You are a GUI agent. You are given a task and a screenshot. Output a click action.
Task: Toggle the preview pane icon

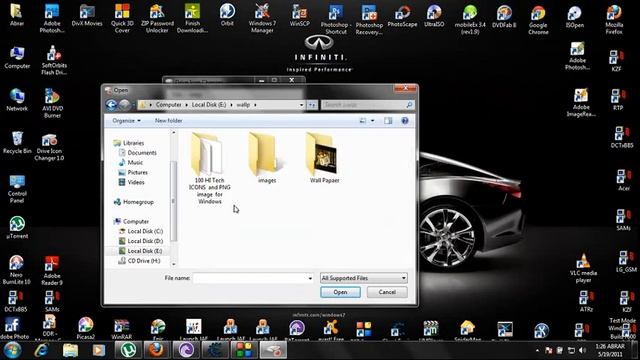click(x=388, y=121)
